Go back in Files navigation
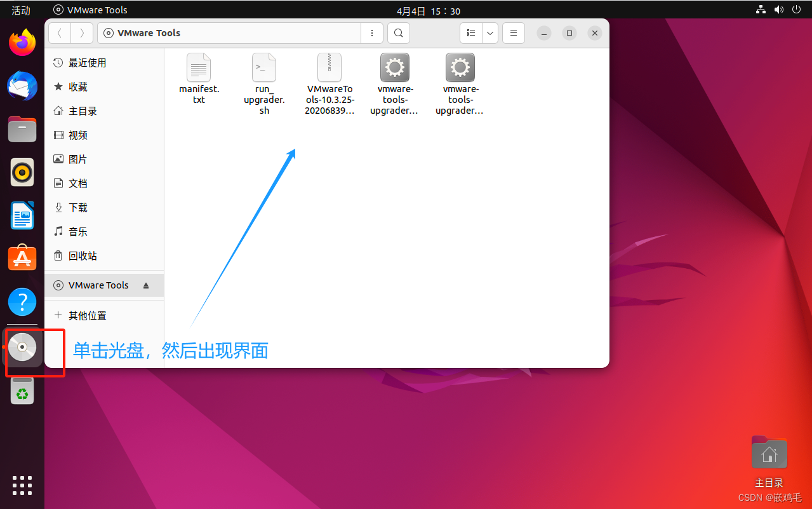Image resolution: width=812 pixels, height=509 pixels. coord(60,33)
